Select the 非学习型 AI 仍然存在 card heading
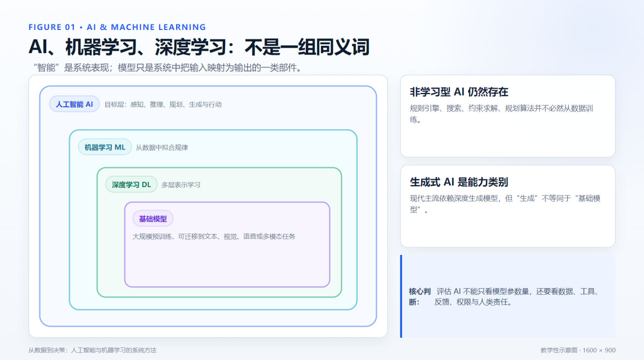 click(459, 92)
